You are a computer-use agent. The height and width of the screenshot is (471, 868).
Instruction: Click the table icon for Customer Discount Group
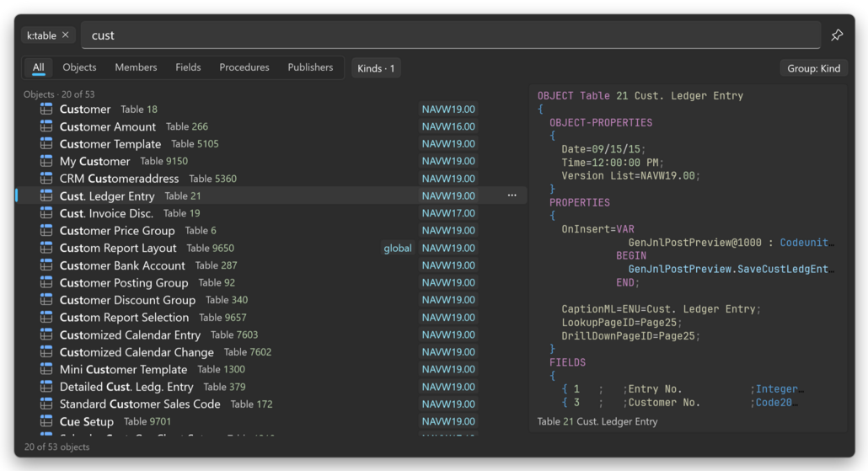(x=46, y=300)
